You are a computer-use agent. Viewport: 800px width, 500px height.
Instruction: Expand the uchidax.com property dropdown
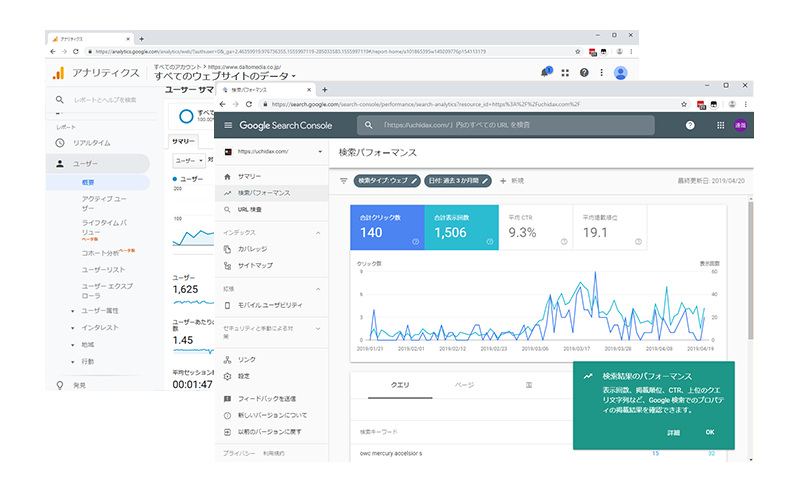click(x=319, y=152)
